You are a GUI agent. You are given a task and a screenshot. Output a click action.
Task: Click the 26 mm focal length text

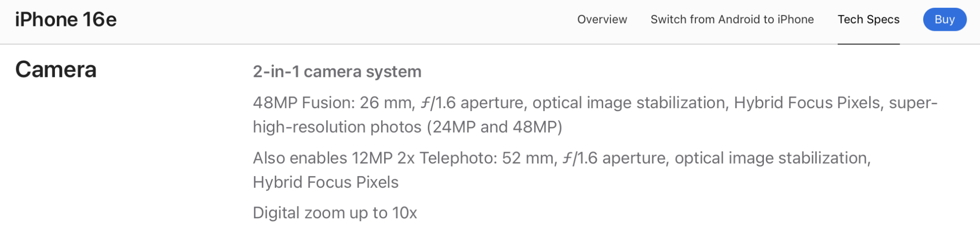[387, 103]
